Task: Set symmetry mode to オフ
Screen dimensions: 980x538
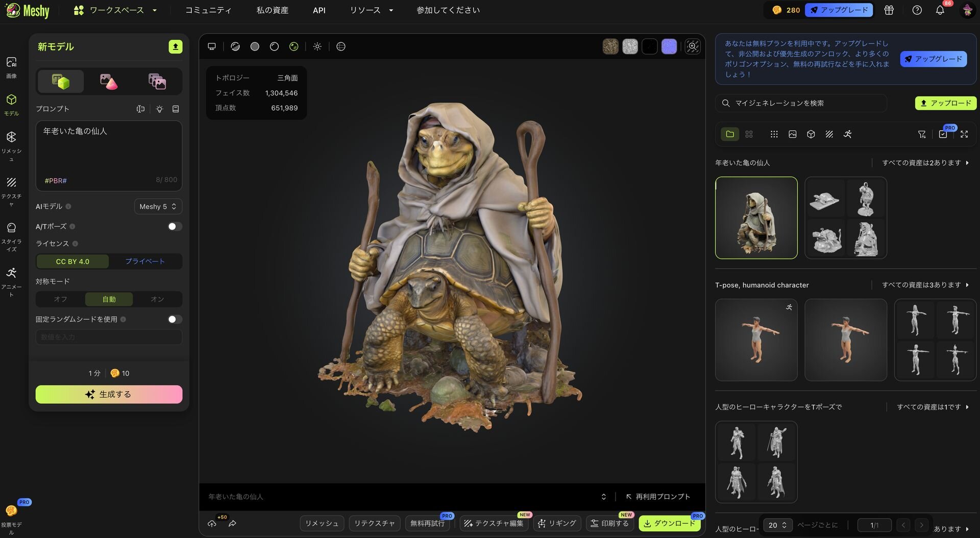Action: point(60,299)
